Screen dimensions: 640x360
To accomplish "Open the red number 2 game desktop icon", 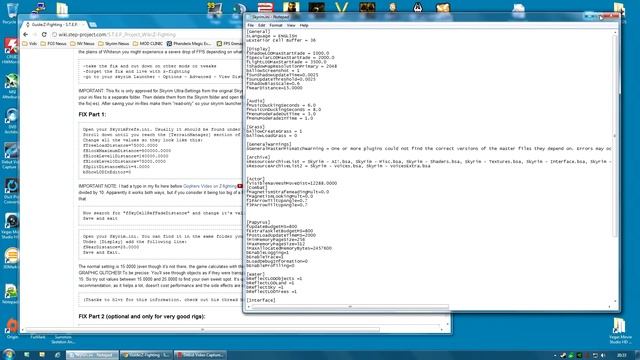I will [266, 7].
